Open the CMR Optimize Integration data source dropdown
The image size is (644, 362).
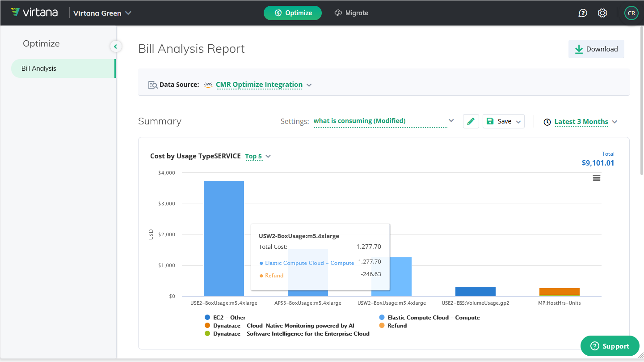click(x=264, y=85)
